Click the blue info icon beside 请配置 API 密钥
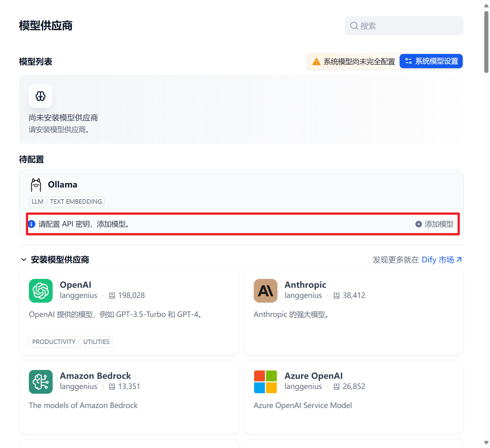 pos(31,224)
